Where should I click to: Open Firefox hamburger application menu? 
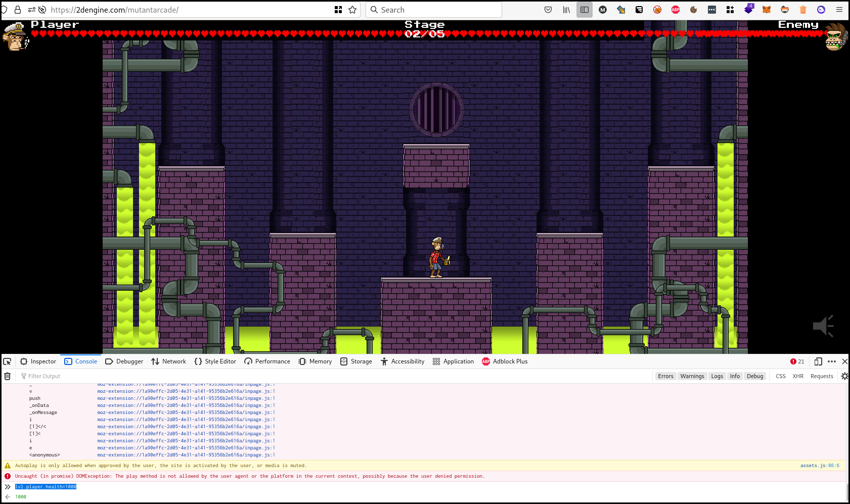point(839,10)
